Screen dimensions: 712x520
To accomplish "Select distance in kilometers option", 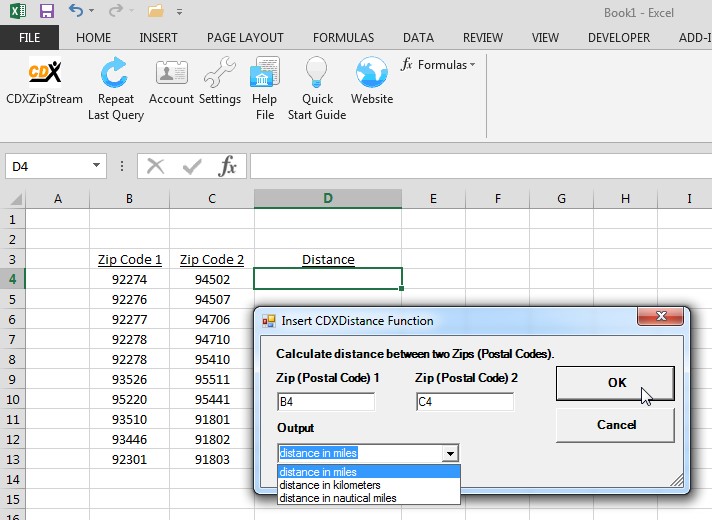I will (369, 485).
